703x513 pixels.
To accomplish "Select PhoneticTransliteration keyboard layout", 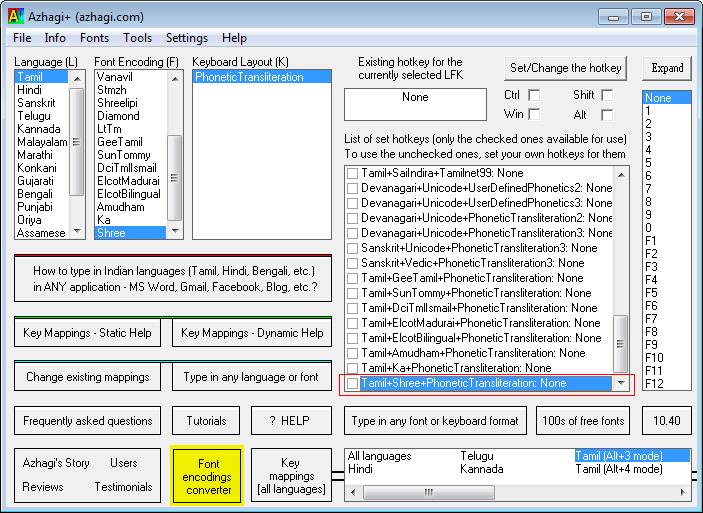I will 262,77.
